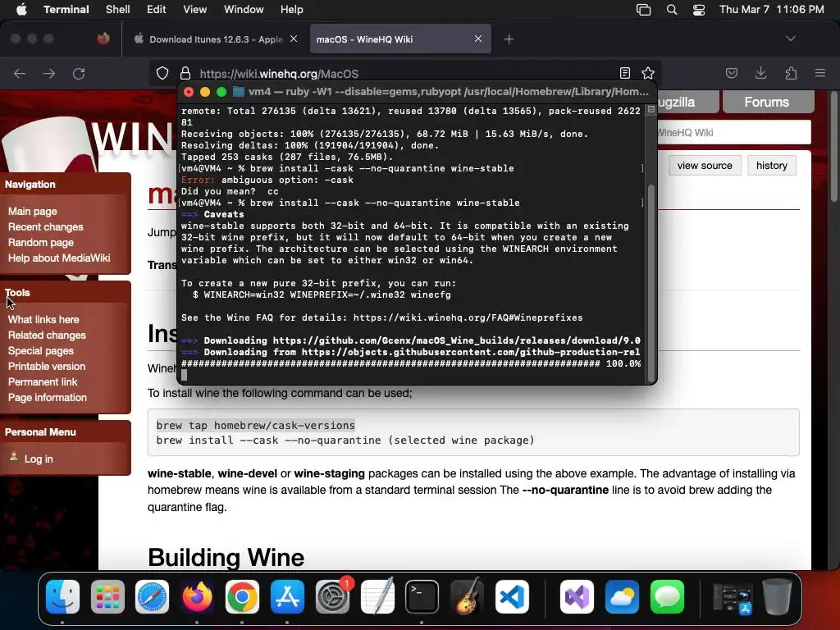Open Finder from the Dock
Screen dimensions: 840x630
(x=62, y=597)
